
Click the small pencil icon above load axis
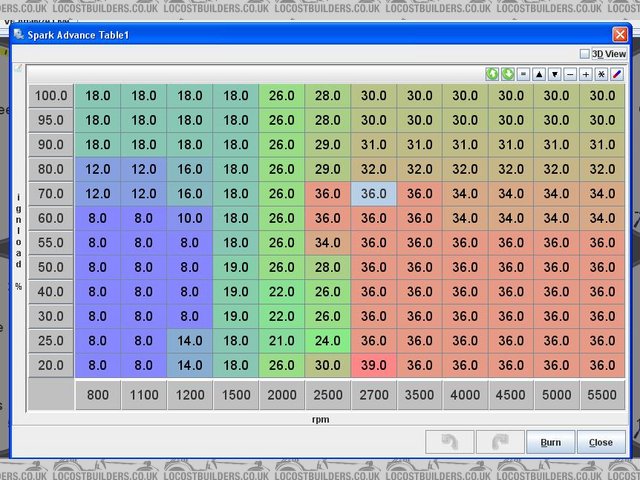[x=17, y=70]
